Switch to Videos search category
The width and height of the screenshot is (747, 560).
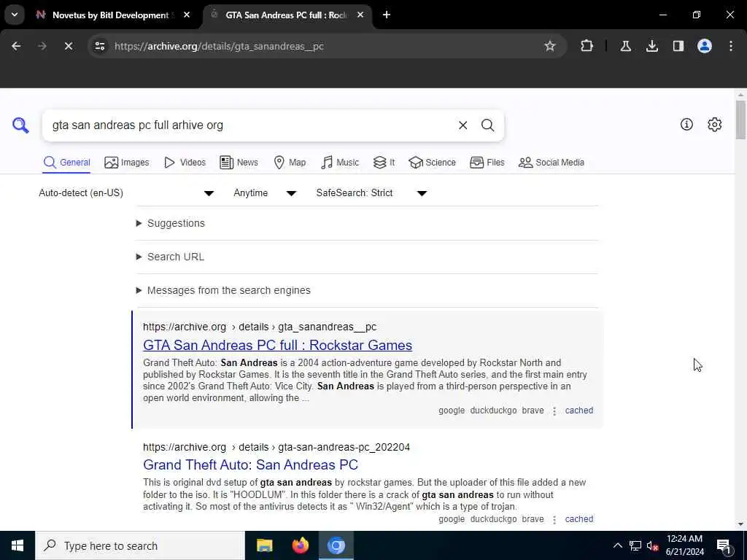coord(185,163)
